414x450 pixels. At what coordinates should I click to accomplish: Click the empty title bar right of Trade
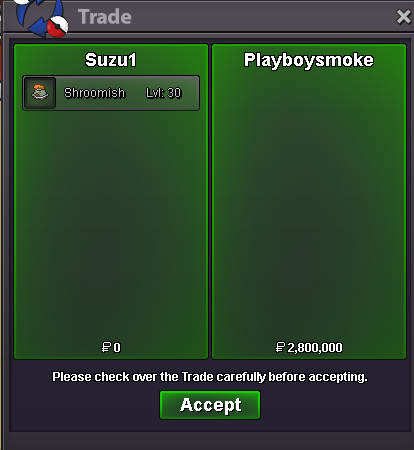(263, 17)
